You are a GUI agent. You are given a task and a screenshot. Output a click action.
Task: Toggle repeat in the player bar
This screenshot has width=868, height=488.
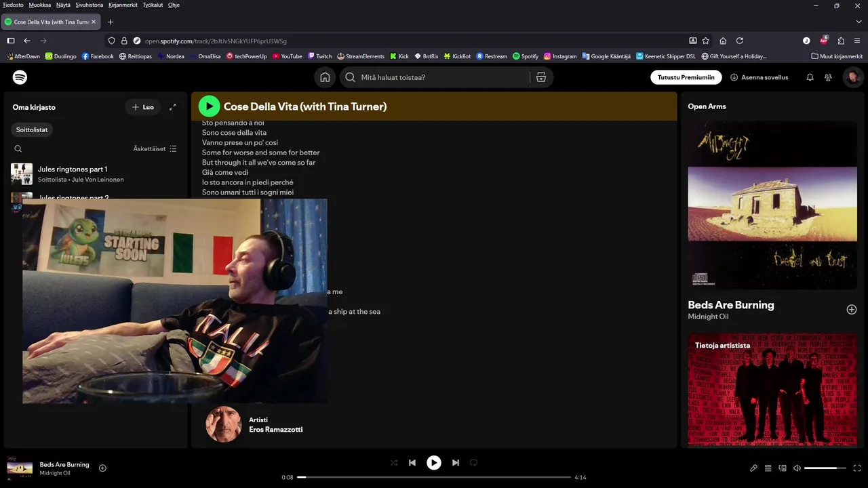[x=474, y=463]
